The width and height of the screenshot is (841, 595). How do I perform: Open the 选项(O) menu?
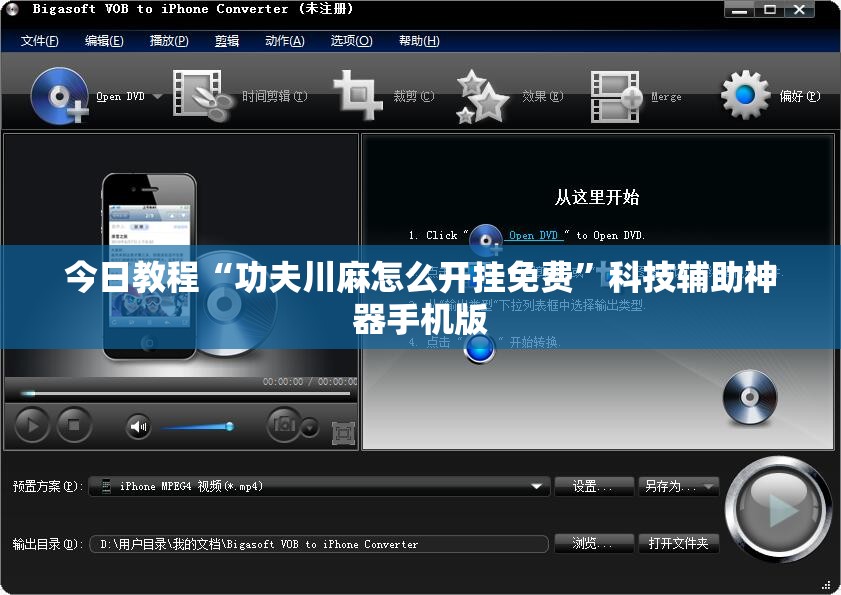351,41
